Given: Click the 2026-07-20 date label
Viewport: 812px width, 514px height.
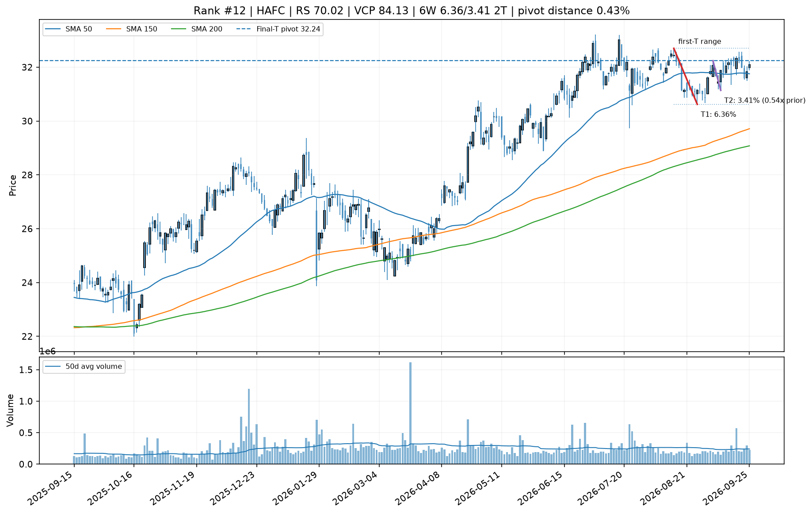Looking at the screenshot, I should [602, 488].
